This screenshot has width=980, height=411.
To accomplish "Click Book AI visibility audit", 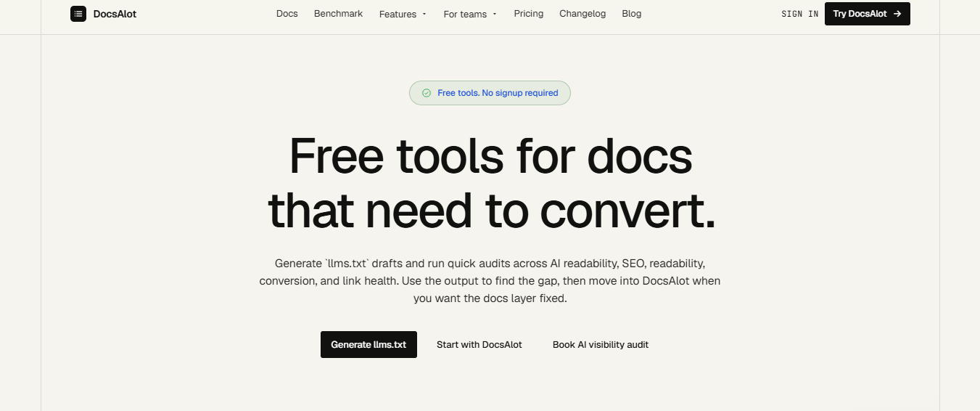I will coord(601,345).
